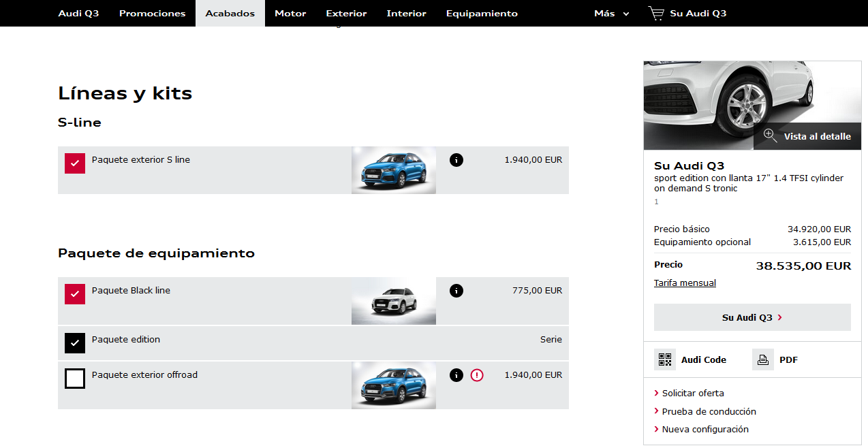Click the 775,00 EUR price
The width and height of the screenshot is (868, 448).
pos(538,291)
